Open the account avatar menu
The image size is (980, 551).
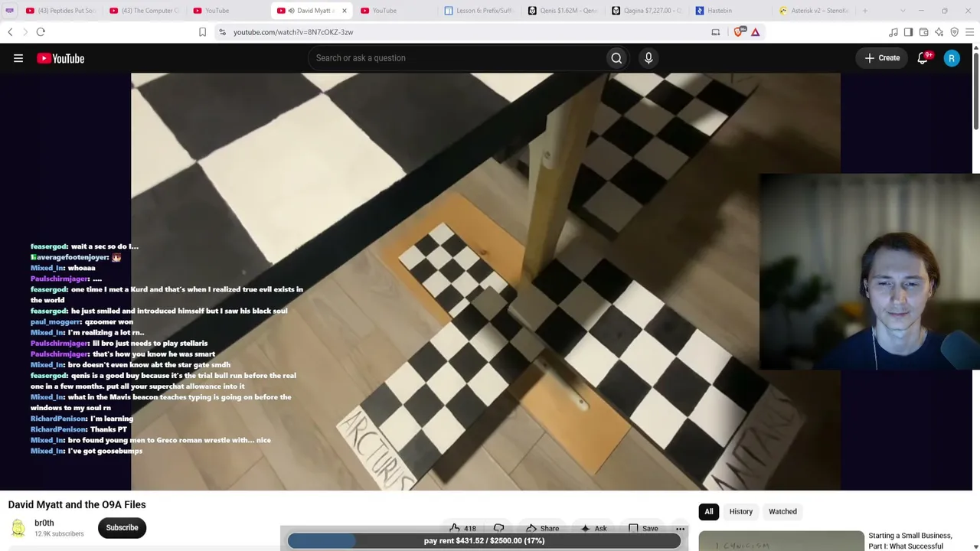coord(952,58)
